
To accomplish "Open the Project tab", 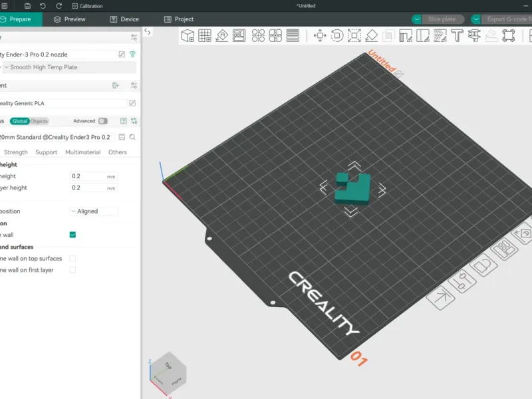I will (179, 19).
